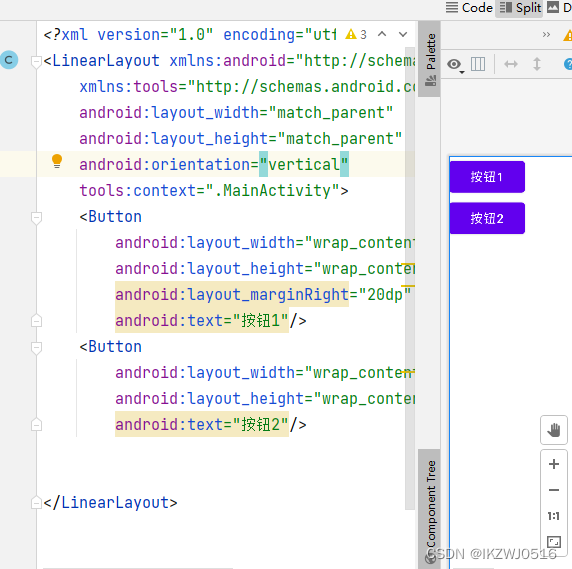Click the yellow lightbulb quick-fix icon
Viewport: 572px width, 569px height.
pos(57,161)
